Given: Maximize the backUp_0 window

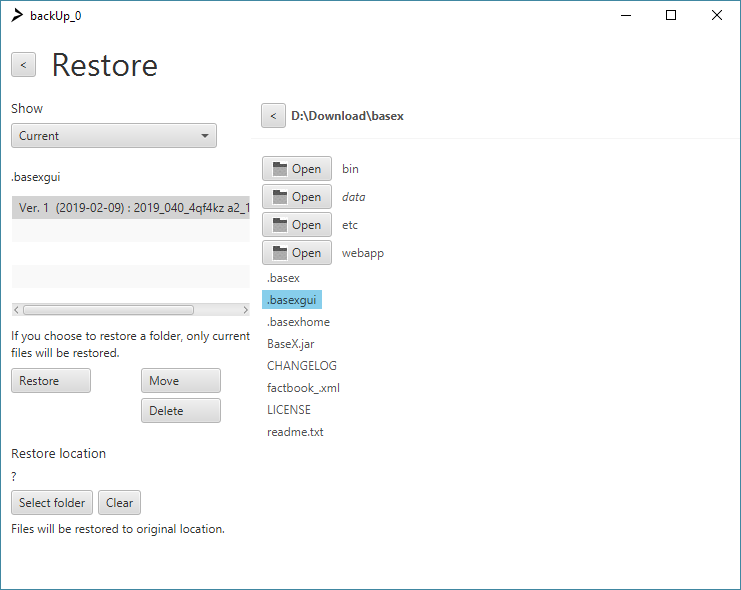Looking at the screenshot, I should [671, 15].
